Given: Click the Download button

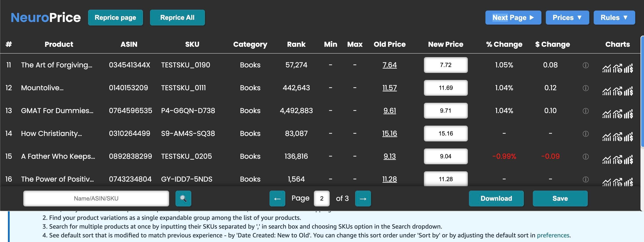Looking at the screenshot, I should [x=496, y=198].
